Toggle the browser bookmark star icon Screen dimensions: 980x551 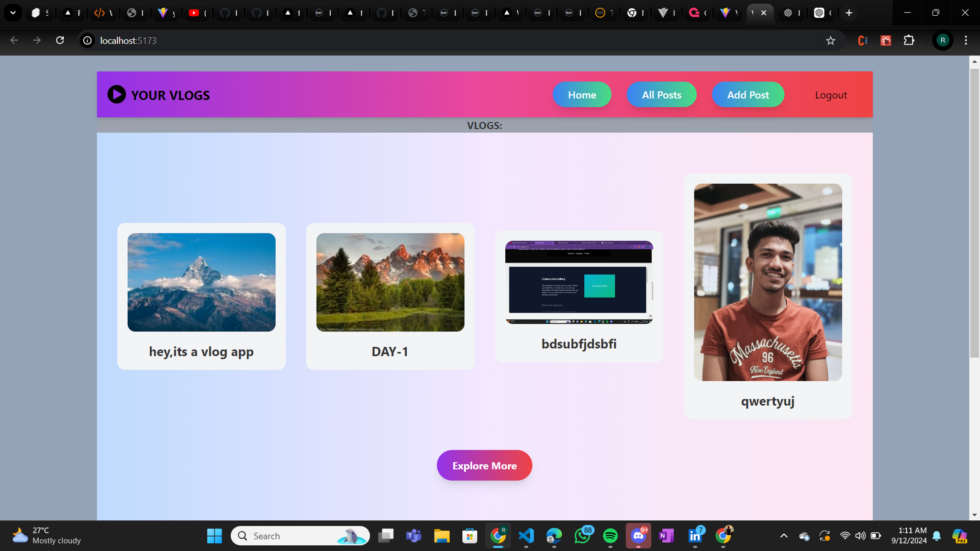coord(831,40)
